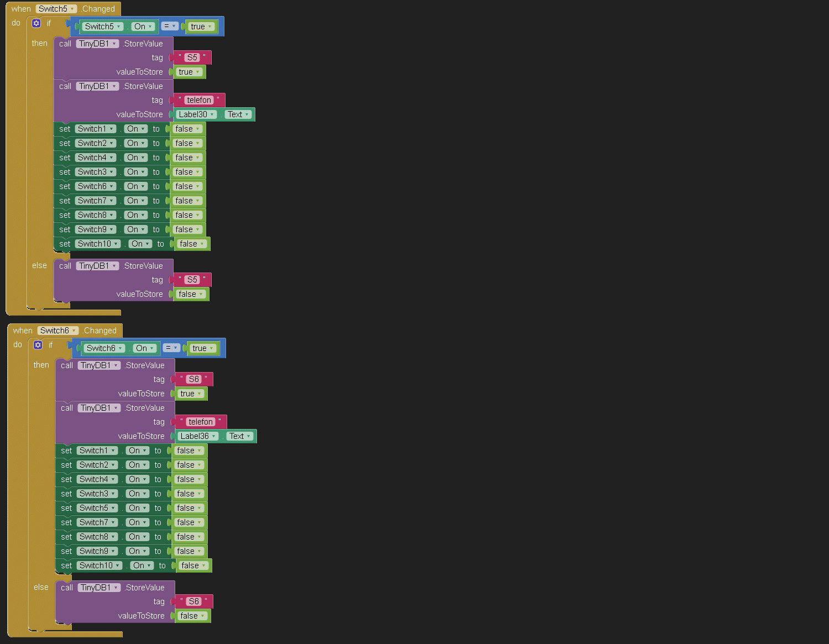Select 'set Switch6' block inside Switch5.Changed handler
Viewport: 829px width, 644px height.
click(x=64, y=186)
